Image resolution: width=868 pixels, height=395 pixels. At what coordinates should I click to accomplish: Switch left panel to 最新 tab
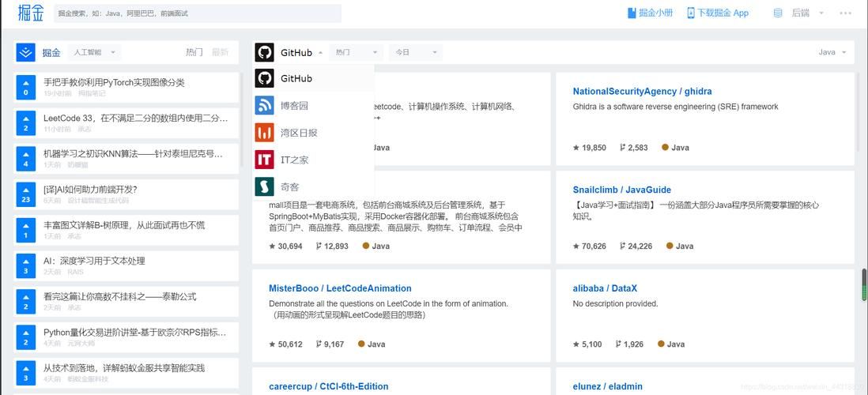220,53
